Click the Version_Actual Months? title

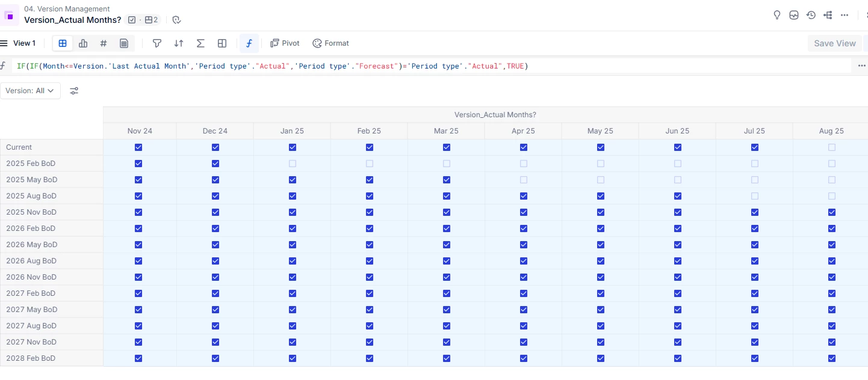click(x=73, y=20)
